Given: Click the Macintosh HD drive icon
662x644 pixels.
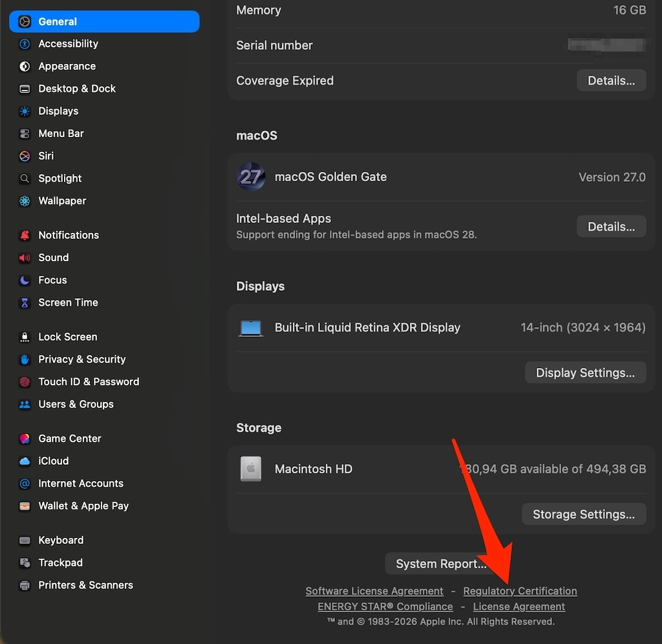Looking at the screenshot, I should point(251,469).
